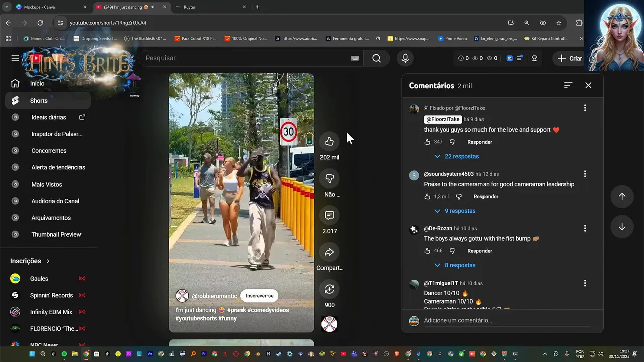Go to previous short with up arrow
Viewport: 644px width, 362px height.
coord(622,197)
